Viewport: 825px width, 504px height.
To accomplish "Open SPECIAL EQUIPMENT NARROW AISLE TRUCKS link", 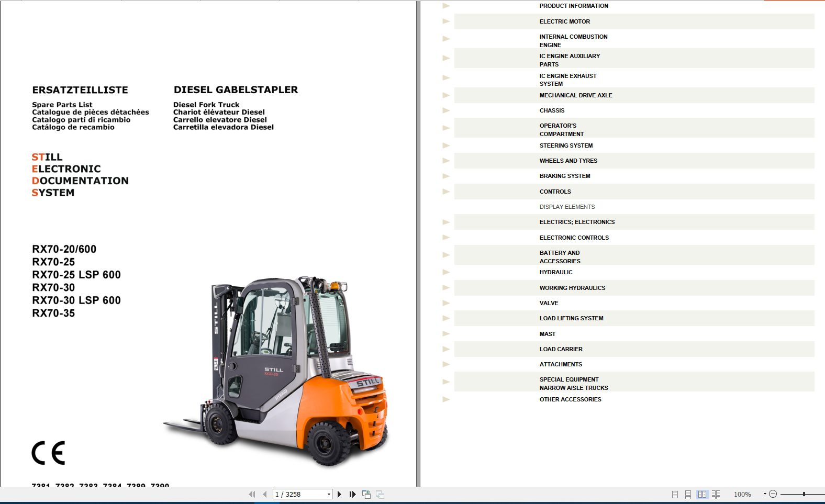I will point(574,384).
